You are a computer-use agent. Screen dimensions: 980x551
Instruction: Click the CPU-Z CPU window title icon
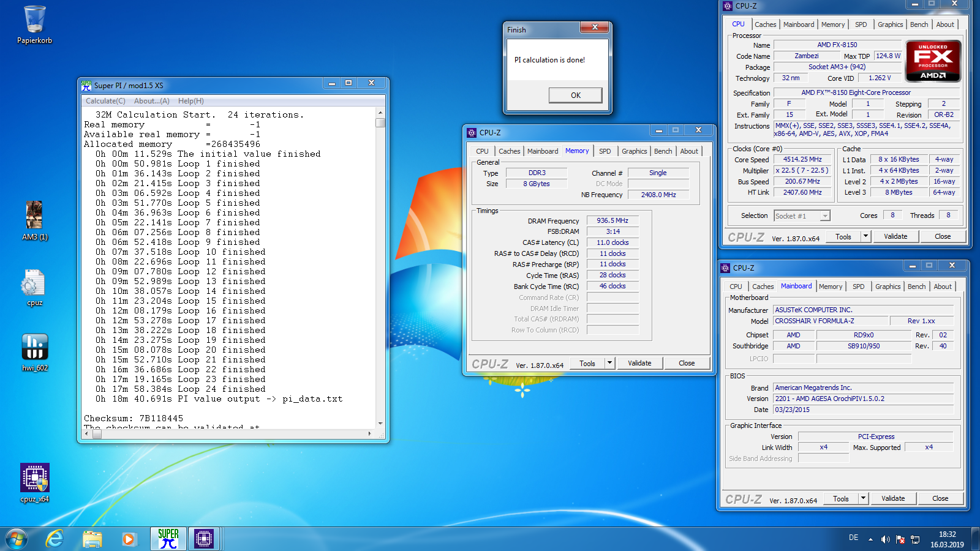728,6
